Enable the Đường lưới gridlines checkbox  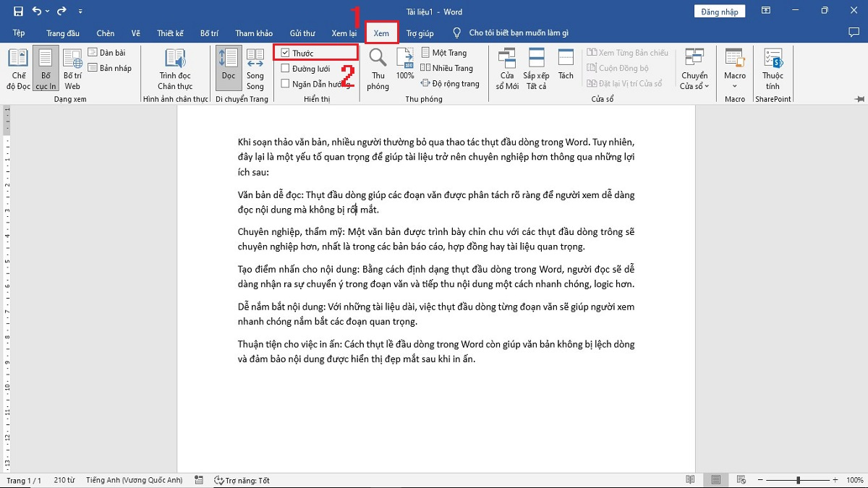click(x=286, y=69)
